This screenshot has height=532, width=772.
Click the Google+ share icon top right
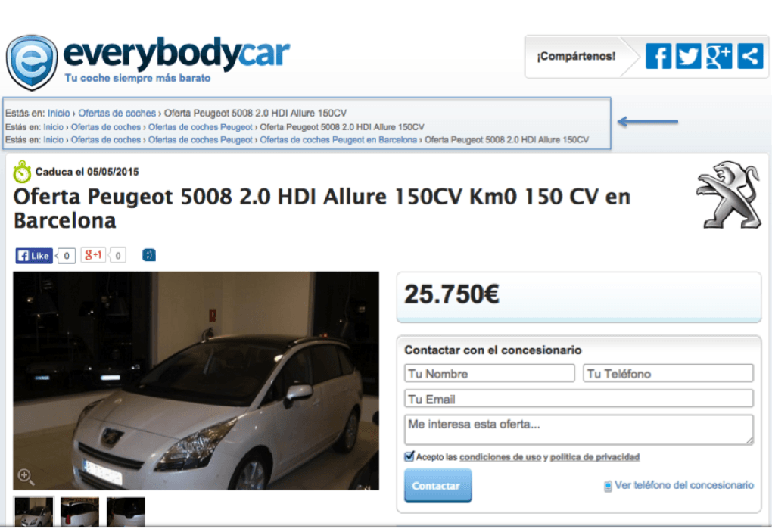coord(718,54)
